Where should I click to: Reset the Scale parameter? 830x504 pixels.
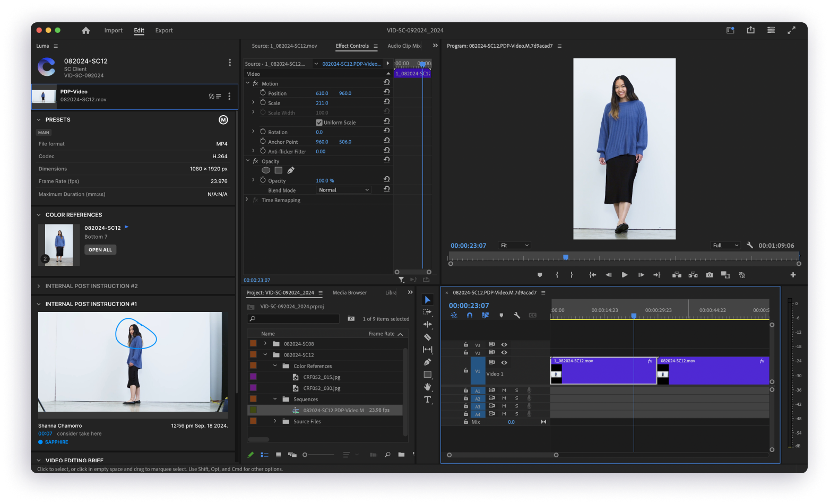point(386,101)
